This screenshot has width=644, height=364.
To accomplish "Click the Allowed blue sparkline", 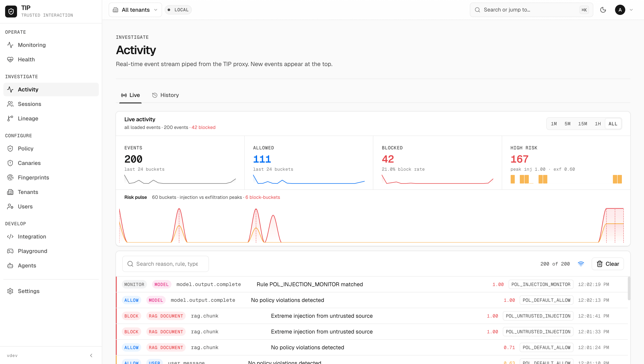I will (309, 179).
